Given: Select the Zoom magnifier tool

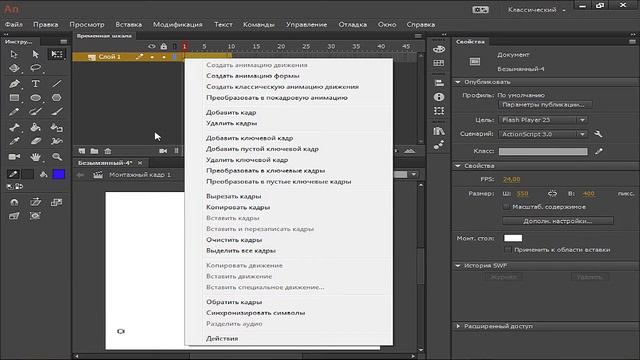Looking at the screenshot, I should click(x=57, y=157).
